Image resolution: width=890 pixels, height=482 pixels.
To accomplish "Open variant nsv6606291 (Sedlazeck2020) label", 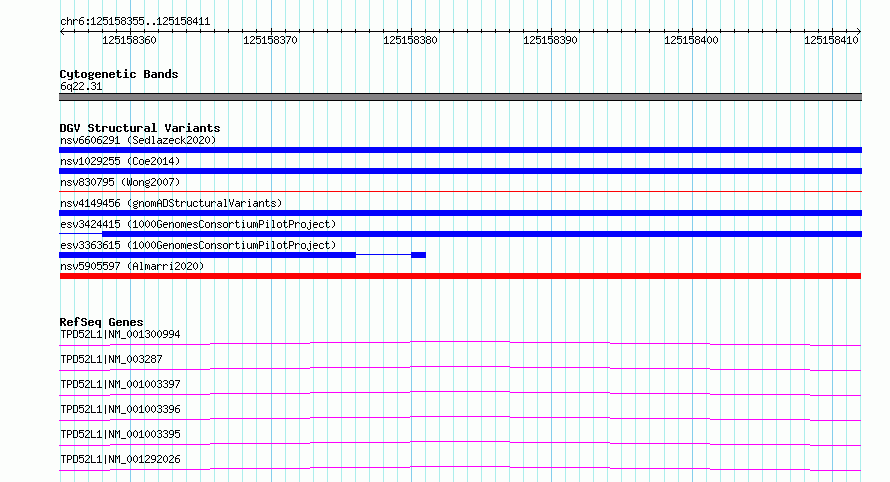I will click(138, 140).
